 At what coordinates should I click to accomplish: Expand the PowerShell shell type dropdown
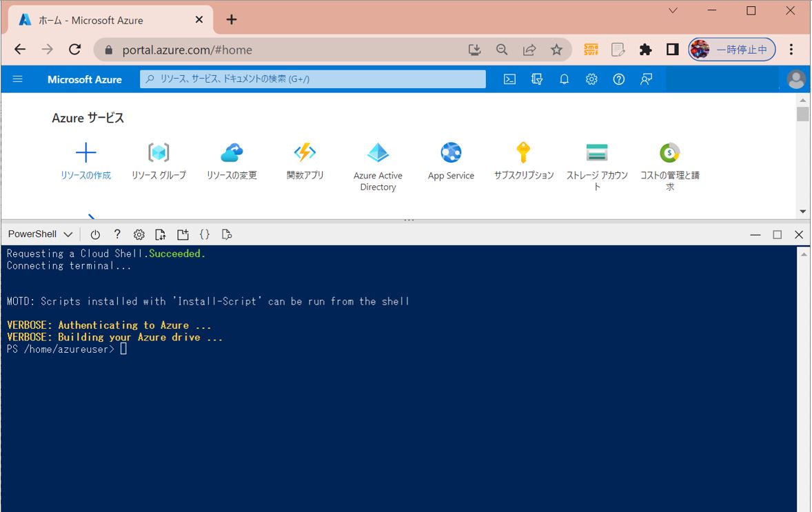coord(41,235)
